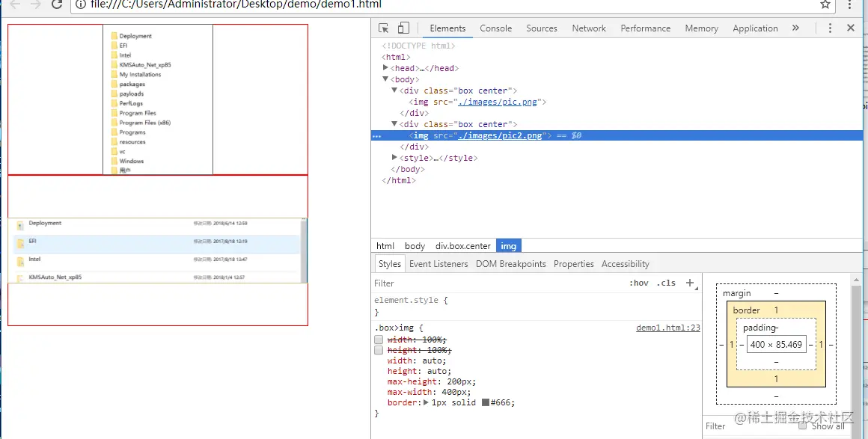Open the Network tab
This screenshot has width=868, height=439.
[x=589, y=28]
